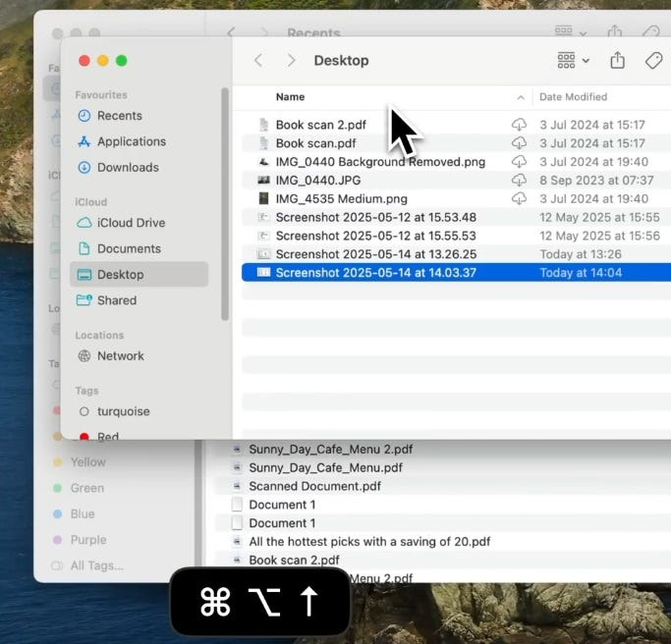Image resolution: width=671 pixels, height=644 pixels.
Task: Open group-by dropdown in Recents window toolbar
Action: coord(571,30)
